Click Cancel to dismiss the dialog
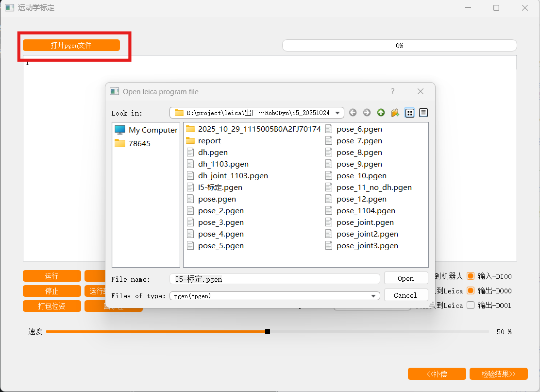540x392 pixels. 406,295
